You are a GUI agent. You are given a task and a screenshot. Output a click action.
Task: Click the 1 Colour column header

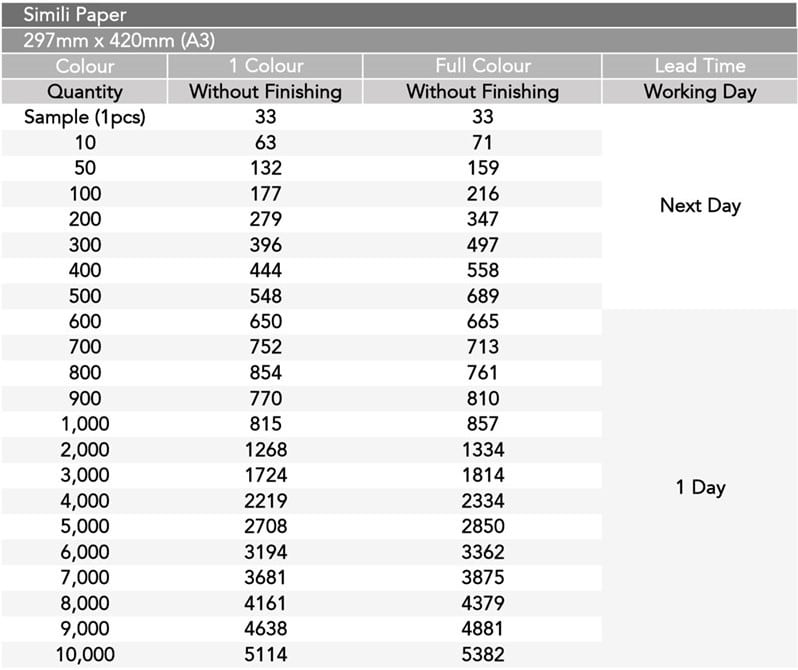[x=265, y=66]
